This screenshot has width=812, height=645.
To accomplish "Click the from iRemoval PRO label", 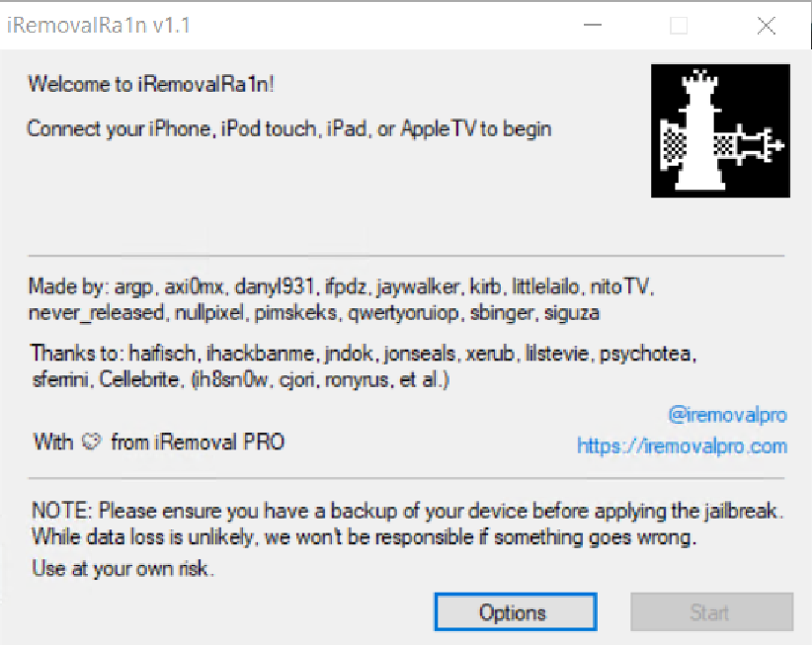I will pos(198,442).
